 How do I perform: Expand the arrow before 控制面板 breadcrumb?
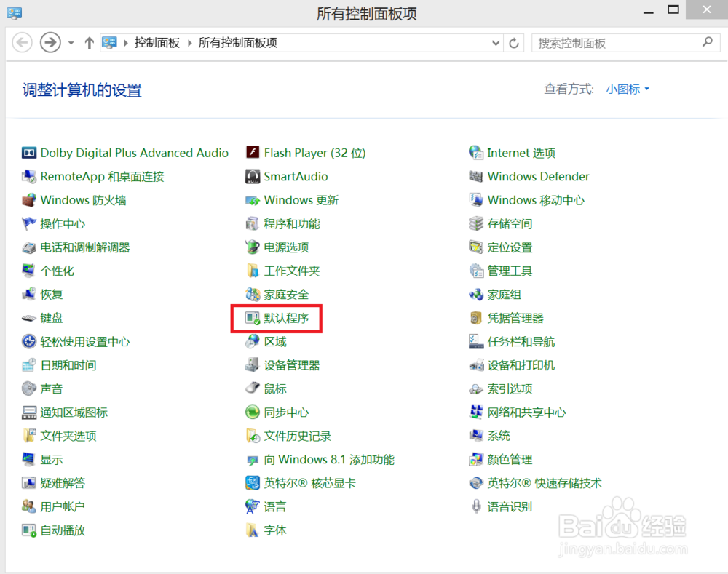(x=126, y=43)
